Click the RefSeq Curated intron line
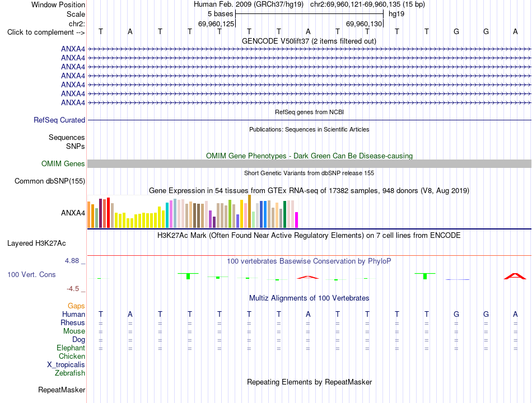Screen dimensions: 532x403 coord(309,120)
